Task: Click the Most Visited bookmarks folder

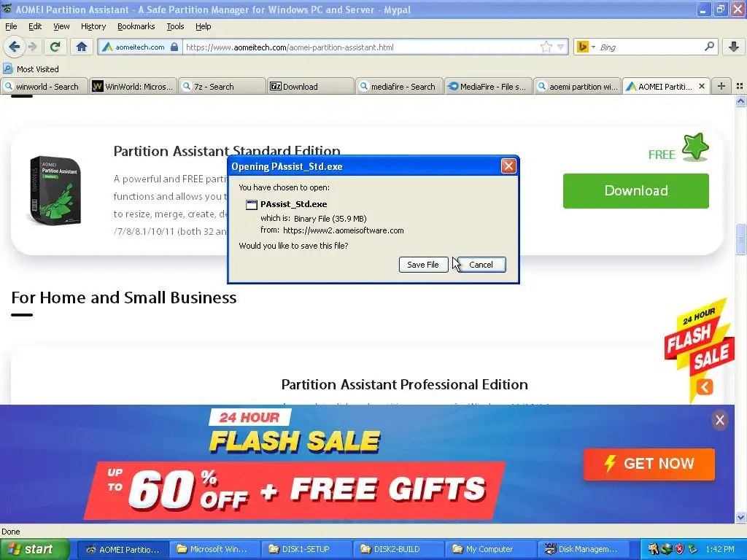Action: pos(31,69)
